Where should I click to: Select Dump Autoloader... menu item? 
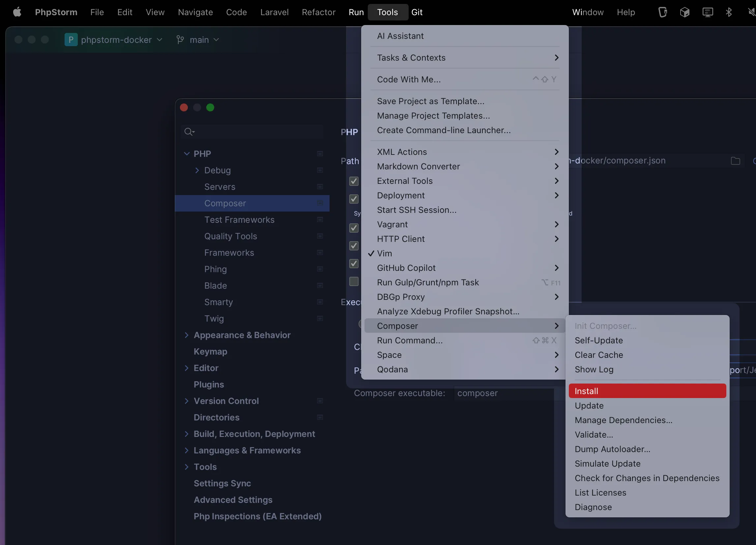tap(647, 449)
